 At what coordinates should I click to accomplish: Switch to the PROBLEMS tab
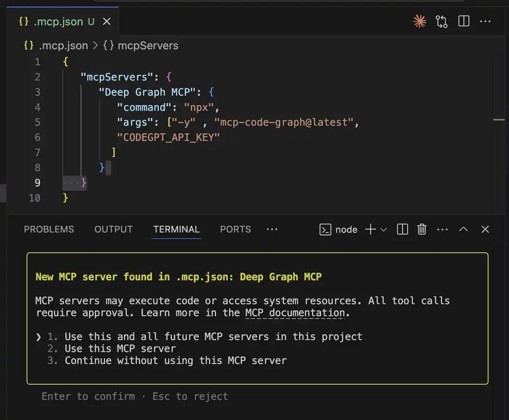49,229
